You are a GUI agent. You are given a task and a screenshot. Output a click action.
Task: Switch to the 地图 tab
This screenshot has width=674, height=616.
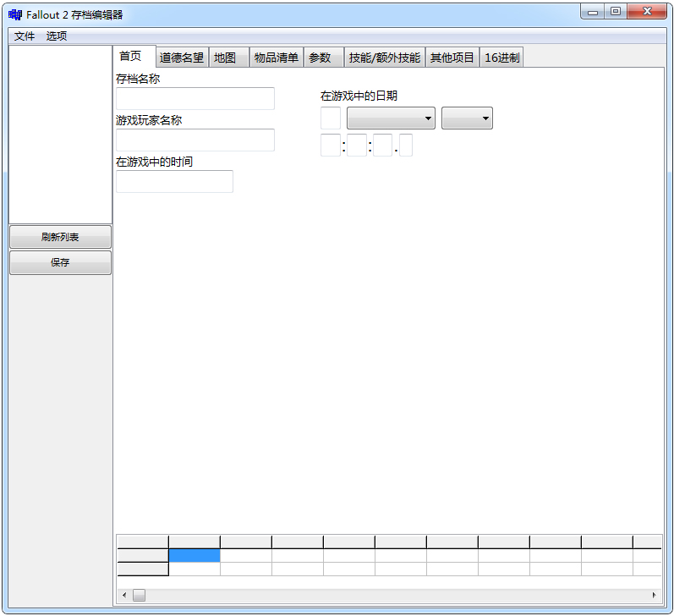coord(225,58)
